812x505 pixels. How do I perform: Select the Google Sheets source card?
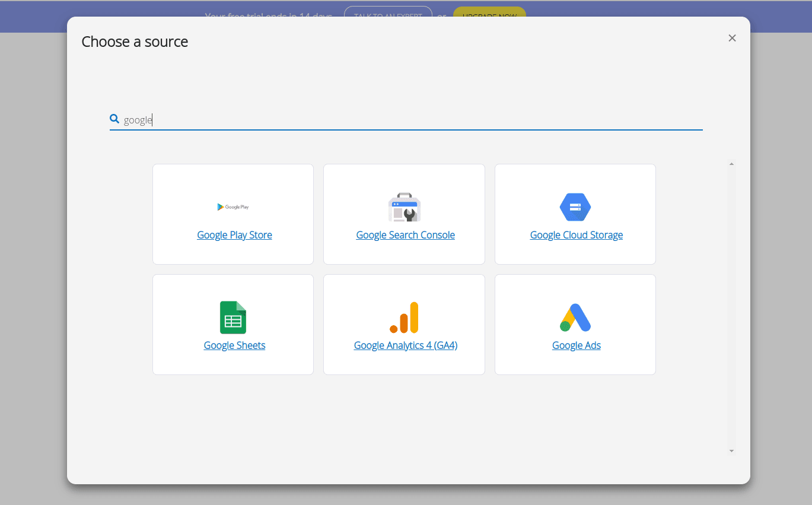[x=233, y=325]
